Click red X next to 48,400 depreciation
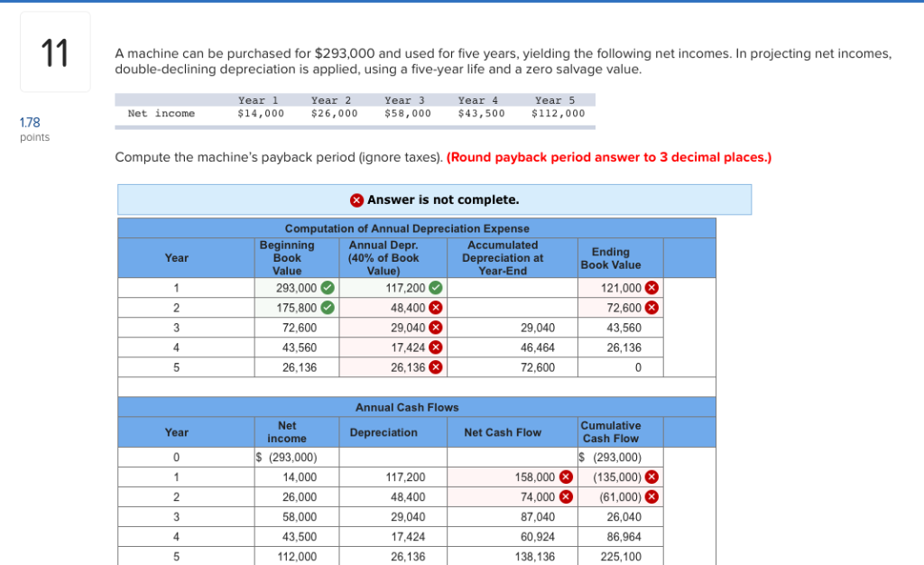Screen dimensions: 924x565 click(x=436, y=308)
